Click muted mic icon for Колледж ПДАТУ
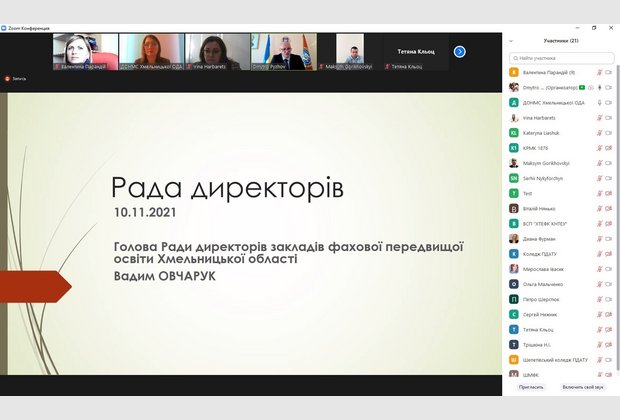 (x=599, y=254)
